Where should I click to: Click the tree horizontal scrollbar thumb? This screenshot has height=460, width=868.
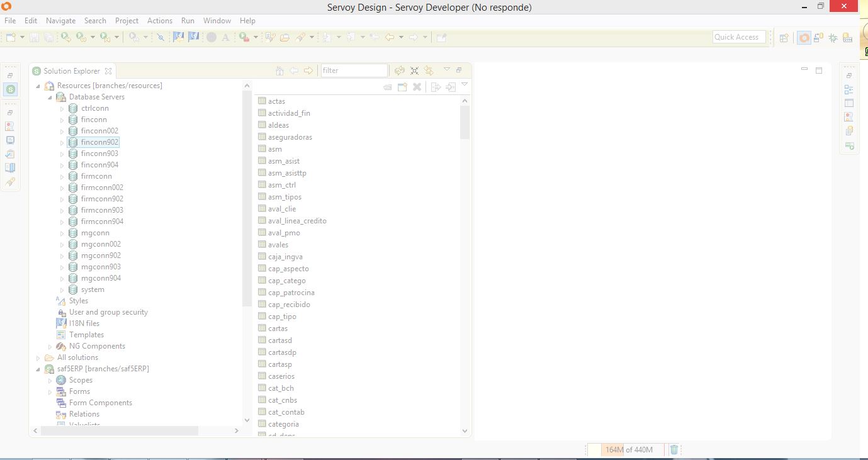tap(120, 431)
